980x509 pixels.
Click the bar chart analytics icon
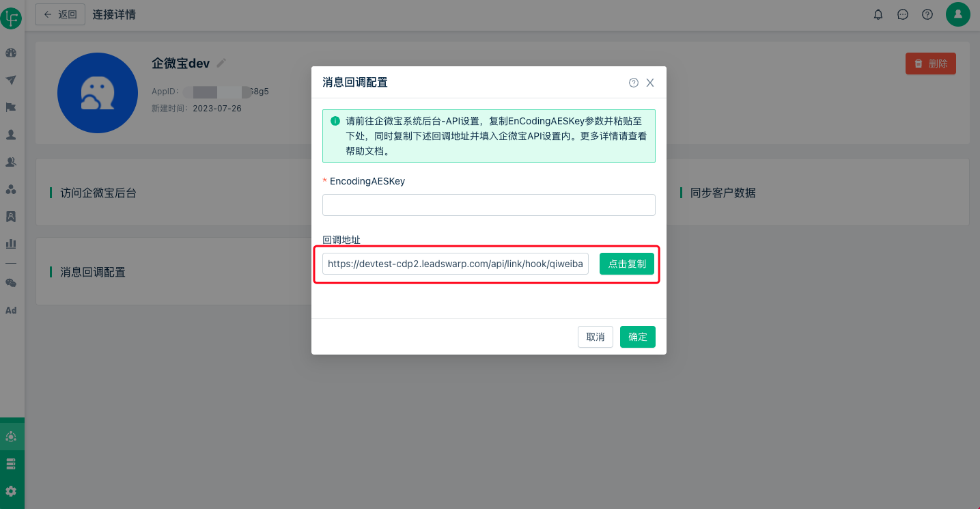click(x=11, y=243)
